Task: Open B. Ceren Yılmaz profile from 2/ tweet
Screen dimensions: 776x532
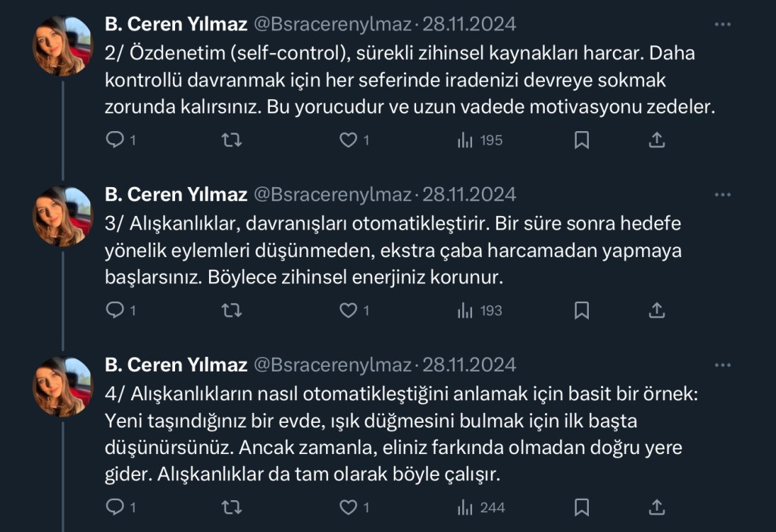Action: click(176, 24)
